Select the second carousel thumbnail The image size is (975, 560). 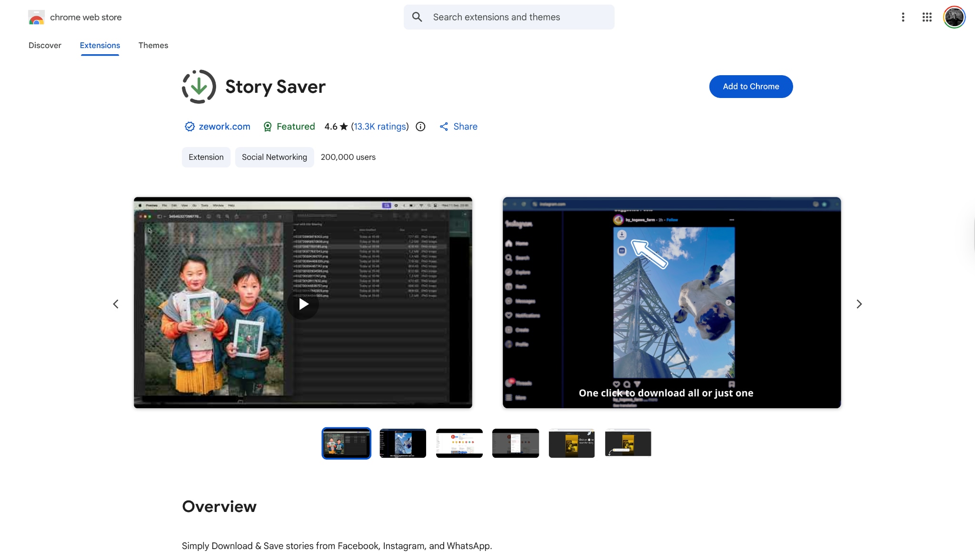(402, 443)
